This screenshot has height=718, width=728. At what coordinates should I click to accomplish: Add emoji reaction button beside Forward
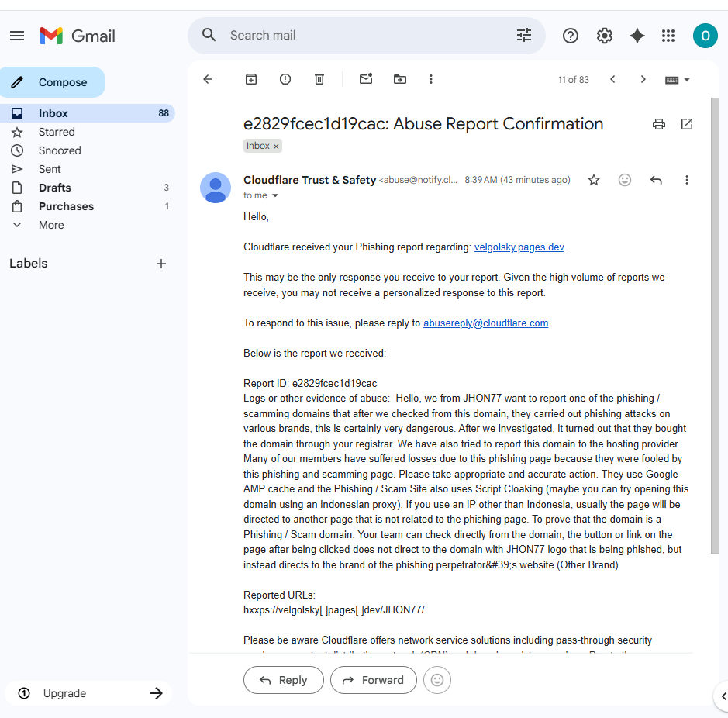tap(437, 680)
